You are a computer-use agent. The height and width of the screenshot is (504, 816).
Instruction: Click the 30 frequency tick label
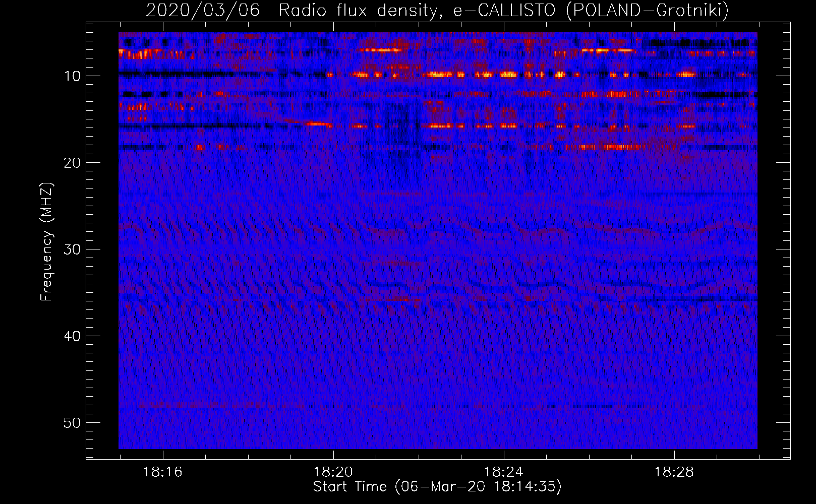(73, 249)
